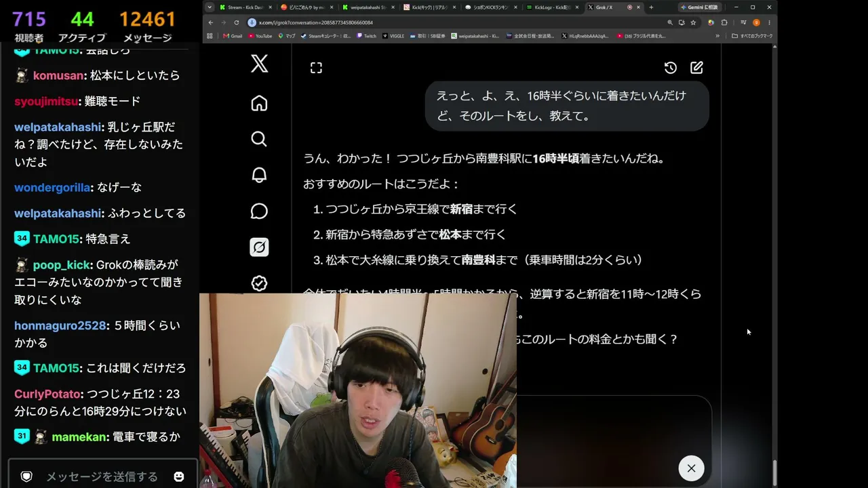
Task: Click the address bar URL
Action: coord(316,22)
